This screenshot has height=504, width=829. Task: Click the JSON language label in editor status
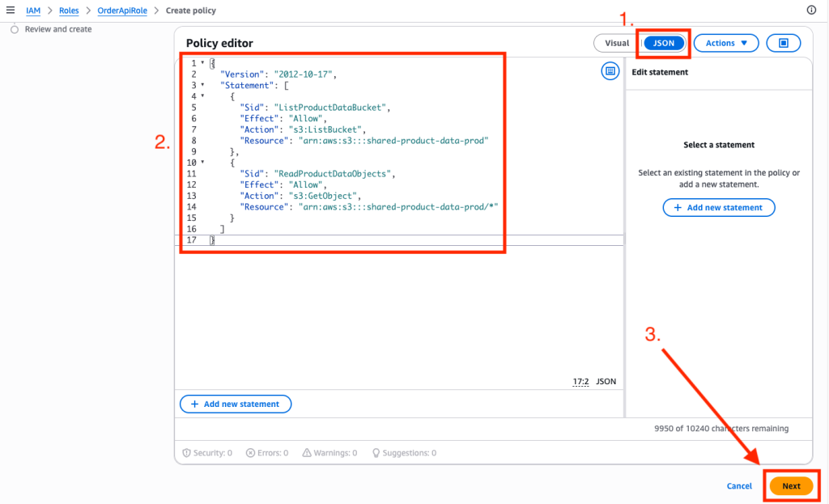click(606, 381)
